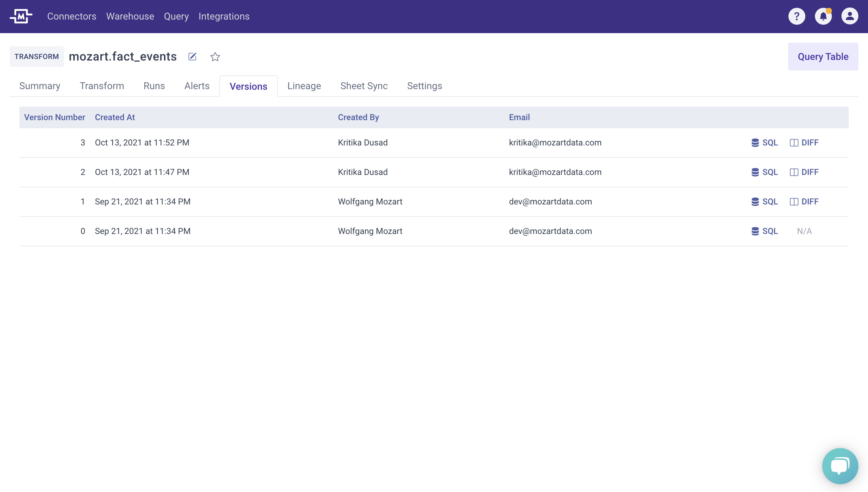
Task: Click 'Oct 13, 2021 at 11:47 PM' cell
Action: 142,172
